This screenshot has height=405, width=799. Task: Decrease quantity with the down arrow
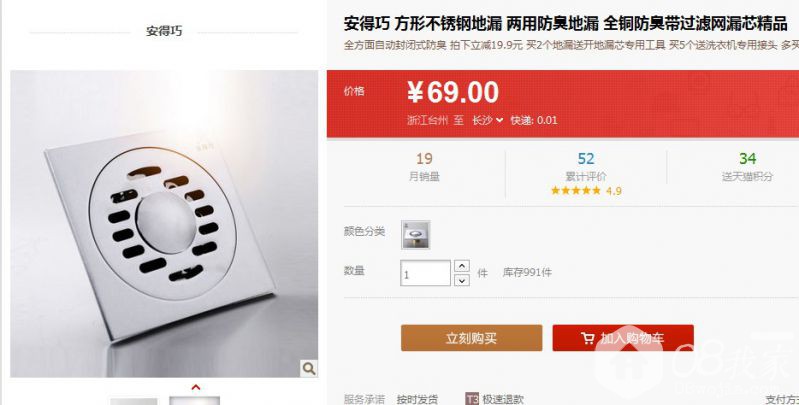point(462,280)
